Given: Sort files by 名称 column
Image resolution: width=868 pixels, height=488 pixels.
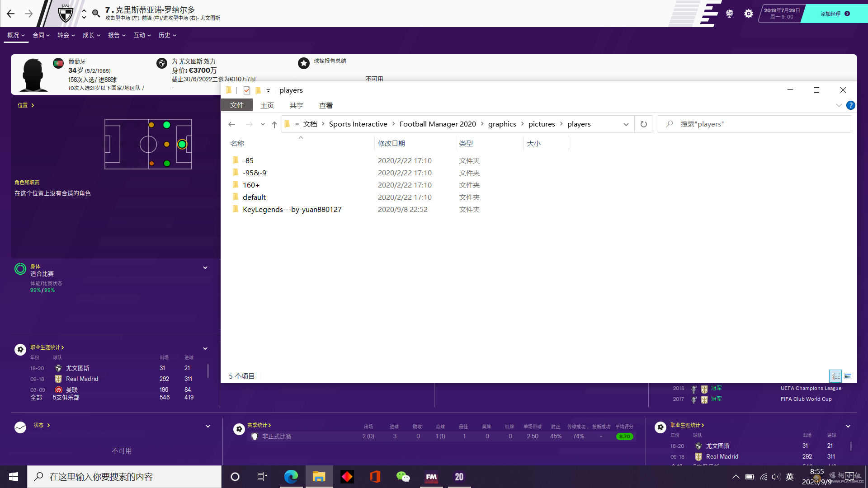Looking at the screenshot, I should [x=237, y=144].
